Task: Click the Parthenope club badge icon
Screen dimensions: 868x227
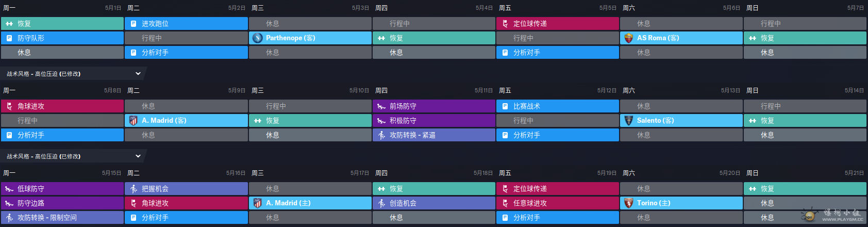Action: tap(258, 38)
